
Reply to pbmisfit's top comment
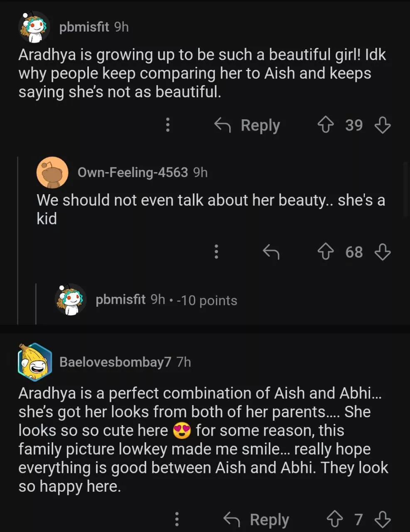click(248, 125)
